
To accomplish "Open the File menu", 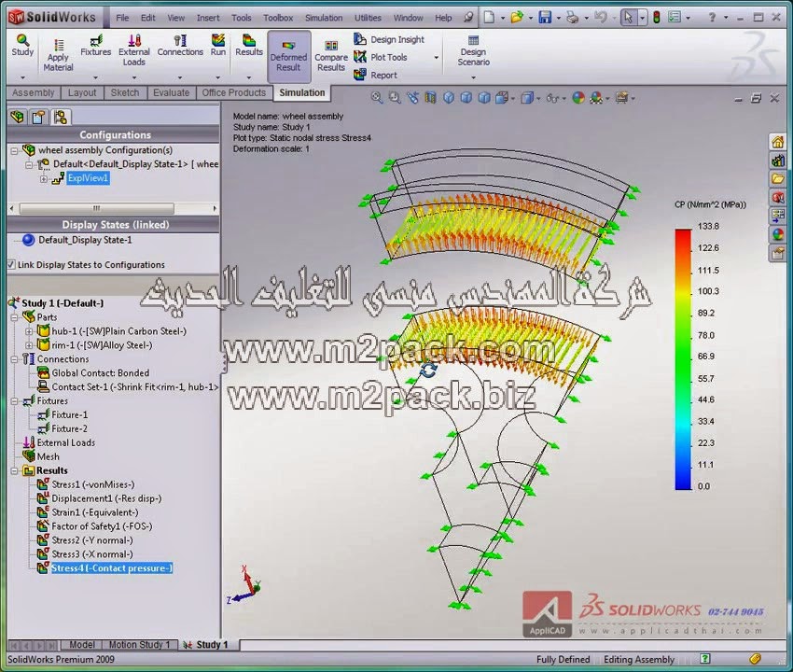I will click(x=122, y=18).
